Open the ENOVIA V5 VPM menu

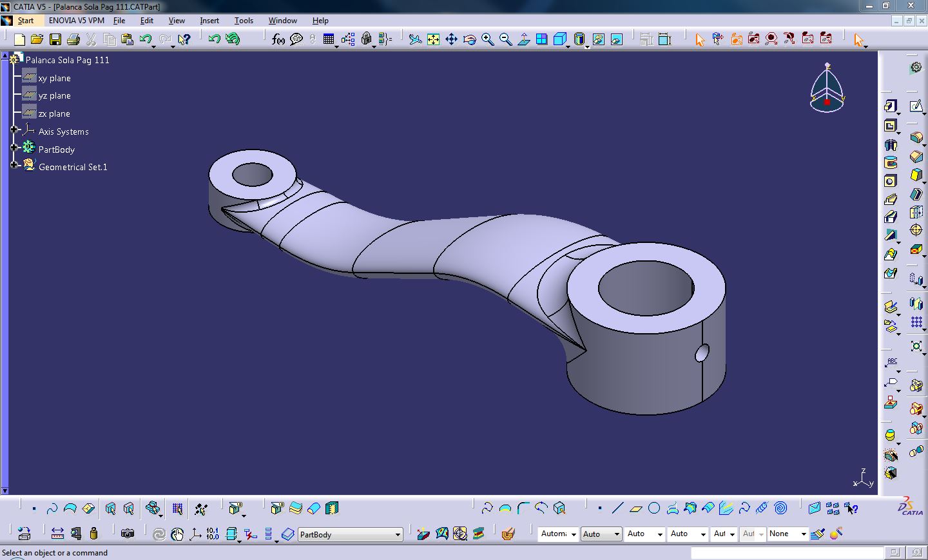76,21
